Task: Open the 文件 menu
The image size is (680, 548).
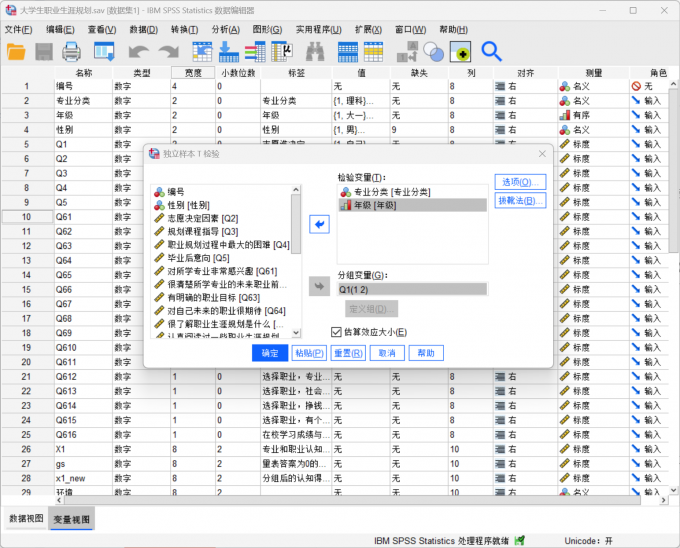Action: click(x=18, y=29)
